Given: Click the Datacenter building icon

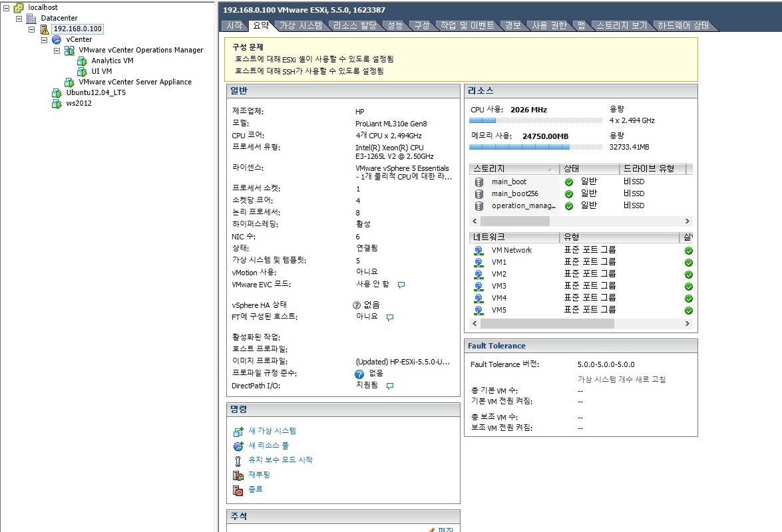Looking at the screenshot, I should (x=31, y=19).
